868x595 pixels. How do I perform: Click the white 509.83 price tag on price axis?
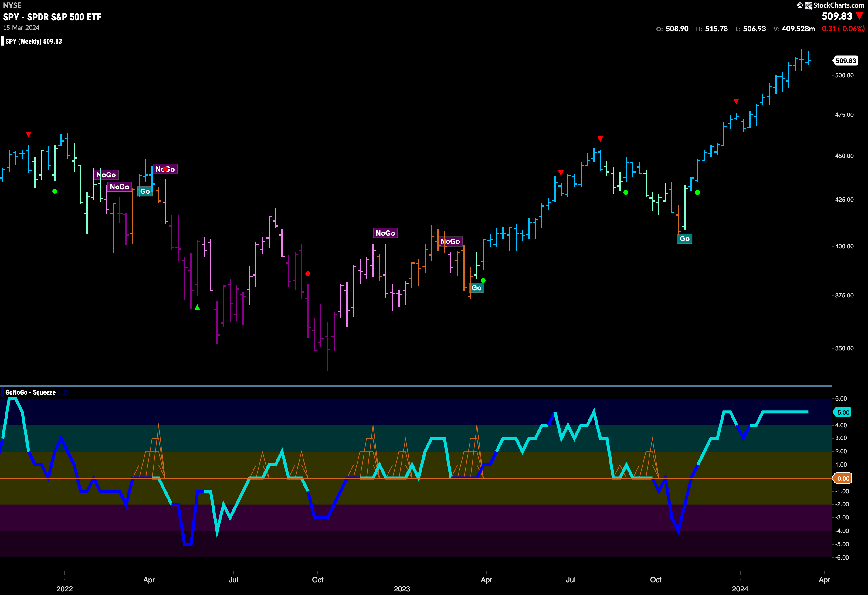pos(846,60)
